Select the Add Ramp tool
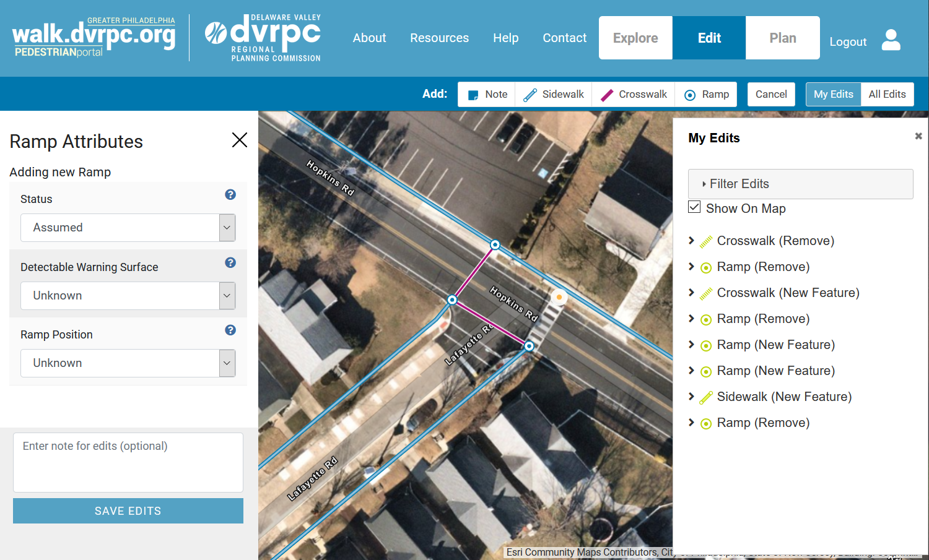Screen dimensions: 929x560 pyautogui.click(x=706, y=95)
